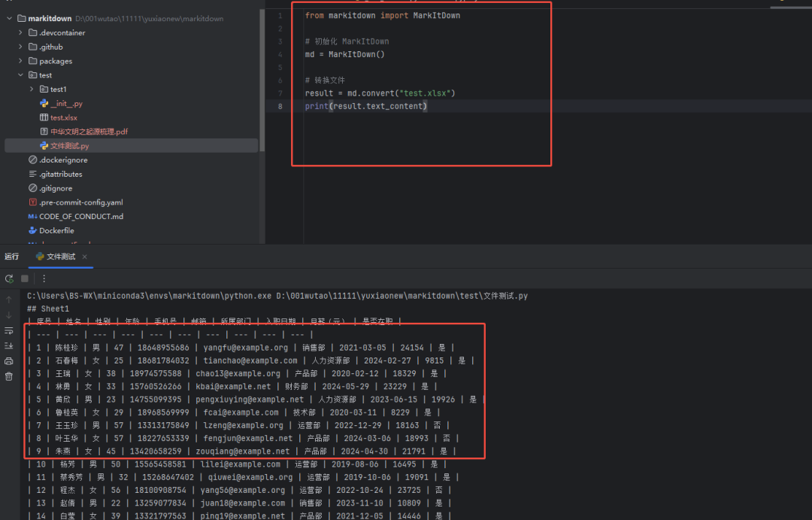Open CODE_OF_CONDUCT.md file
Image resolution: width=812 pixels, height=520 pixels.
81,216
